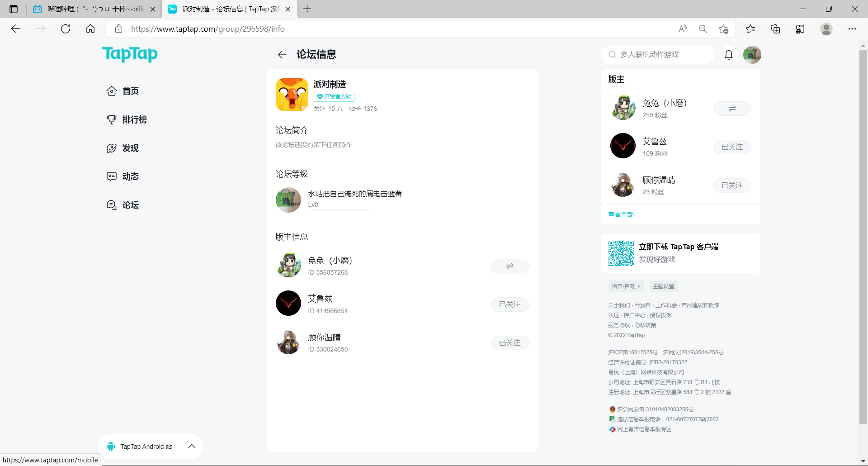868x466 pixels.
Task: Click the 查看全部 link
Action: pyautogui.click(x=621, y=214)
